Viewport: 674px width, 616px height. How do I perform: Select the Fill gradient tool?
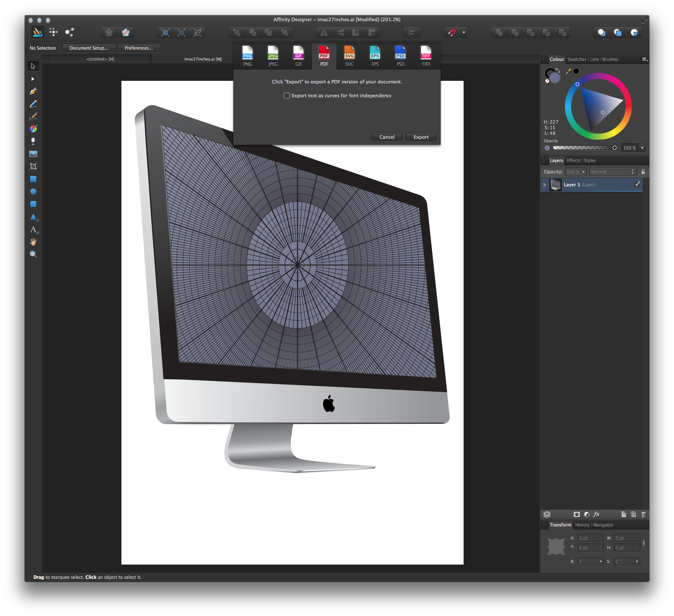coord(33,129)
